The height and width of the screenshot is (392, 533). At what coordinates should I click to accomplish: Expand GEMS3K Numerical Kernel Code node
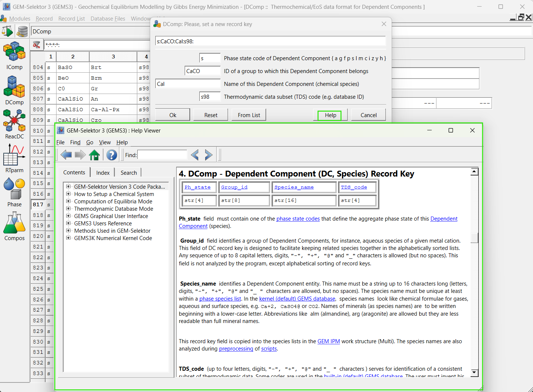point(68,238)
